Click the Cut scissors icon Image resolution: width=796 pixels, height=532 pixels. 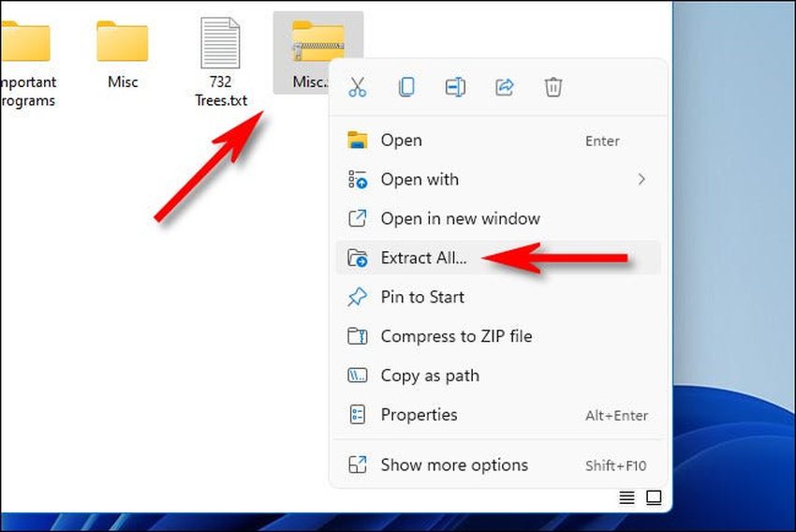tap(357, 87)
